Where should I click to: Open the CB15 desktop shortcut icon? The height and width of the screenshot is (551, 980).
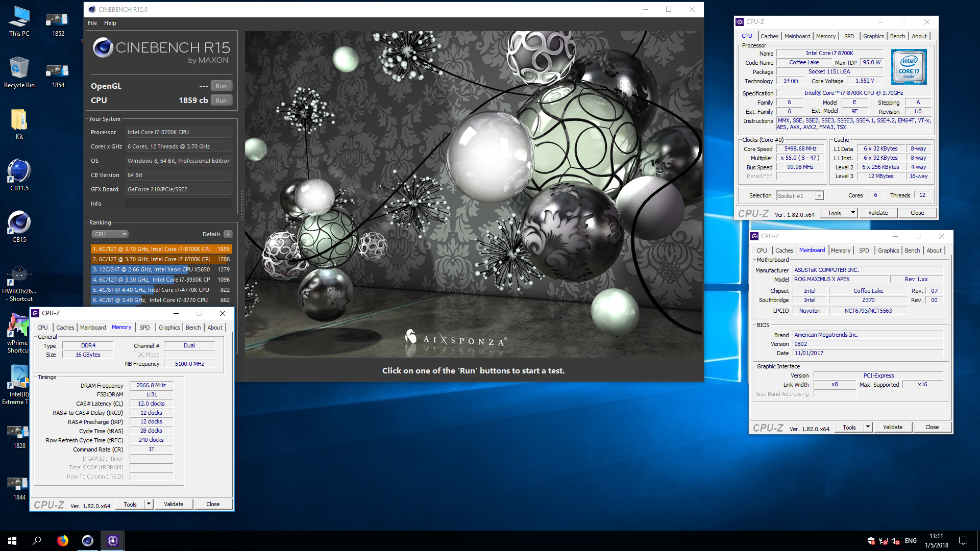tap(19, 223)
